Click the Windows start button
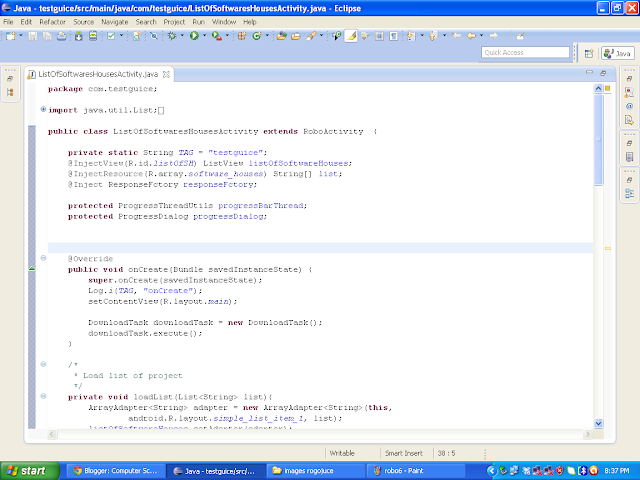This screenshot has height=480, width=640. pos(30,471)
